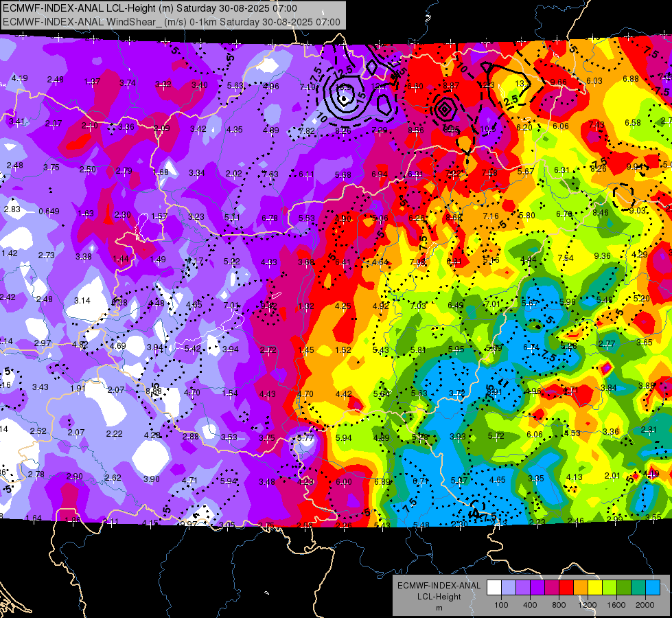Click the map value 3.90

151,479
